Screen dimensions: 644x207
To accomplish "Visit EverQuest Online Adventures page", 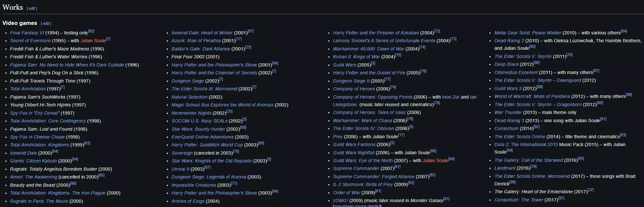I will coord(203,137).
